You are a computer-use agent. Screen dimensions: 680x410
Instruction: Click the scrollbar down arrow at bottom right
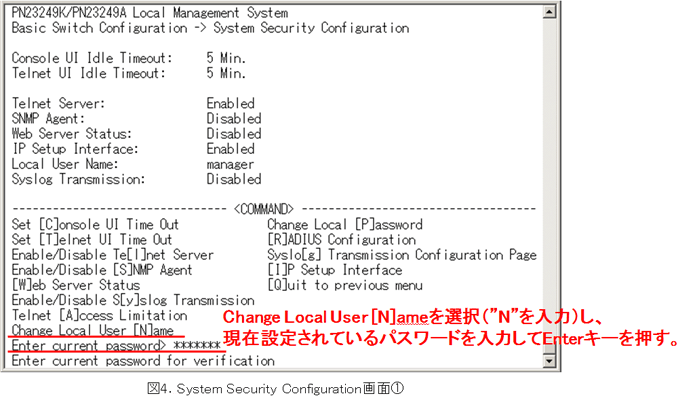click(x=547, y=362)
